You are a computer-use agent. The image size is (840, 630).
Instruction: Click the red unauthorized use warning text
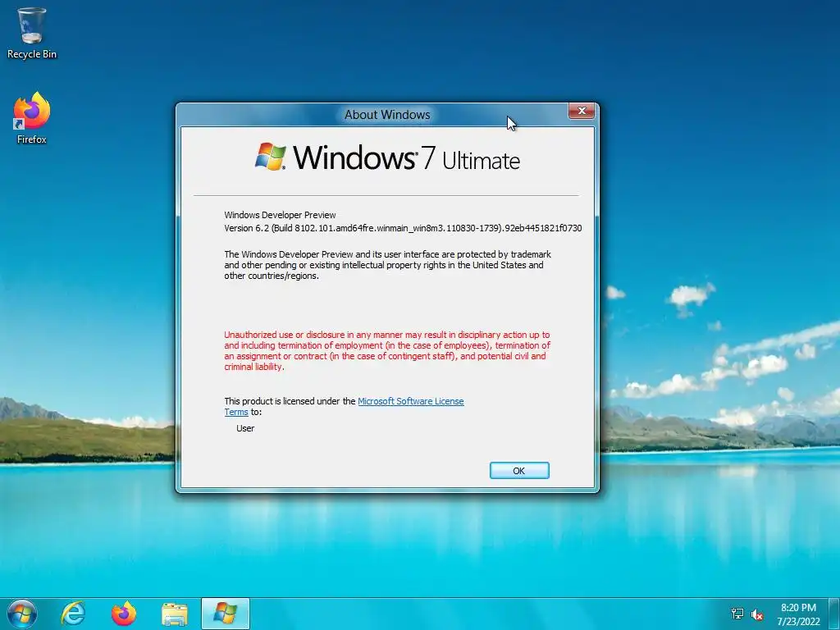387,351
